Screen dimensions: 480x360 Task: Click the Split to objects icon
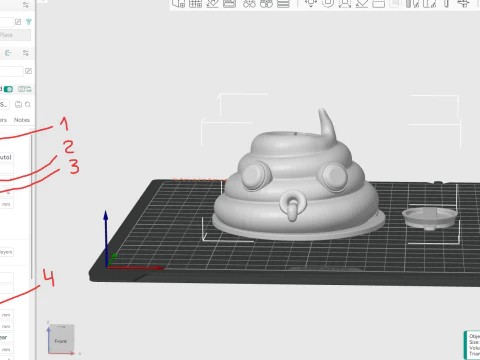[x=249, y=3]
